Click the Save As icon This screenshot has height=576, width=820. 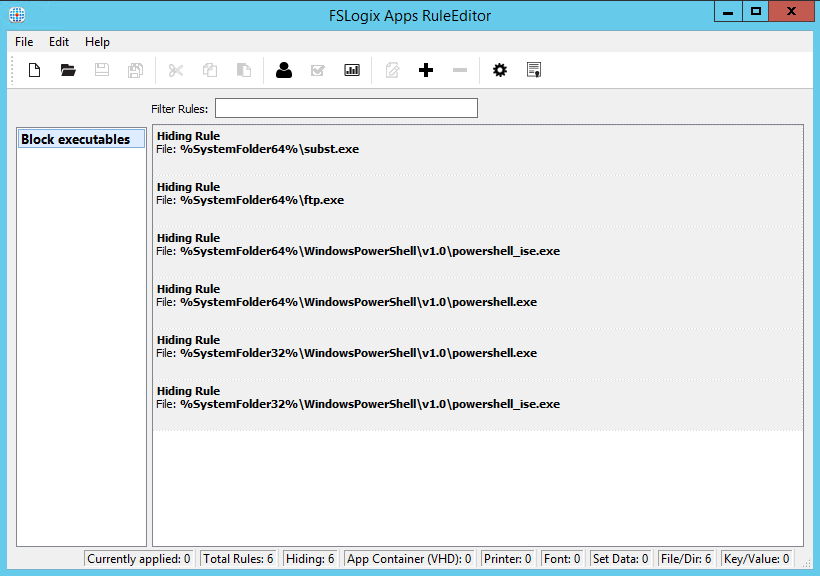[x=135, y=70]
